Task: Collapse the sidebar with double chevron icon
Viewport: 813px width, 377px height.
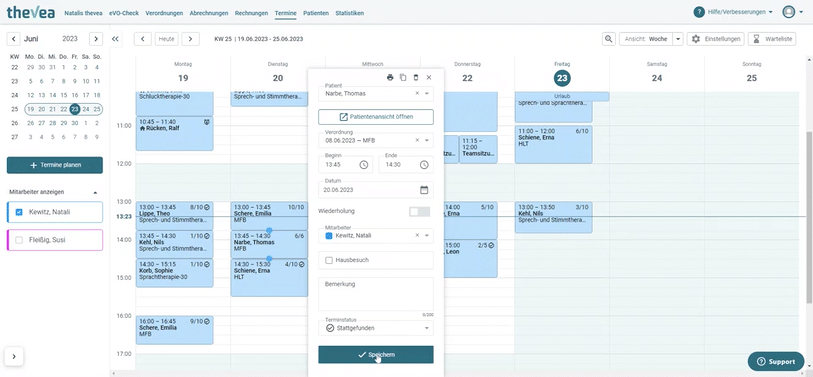Action: (116, 39)
